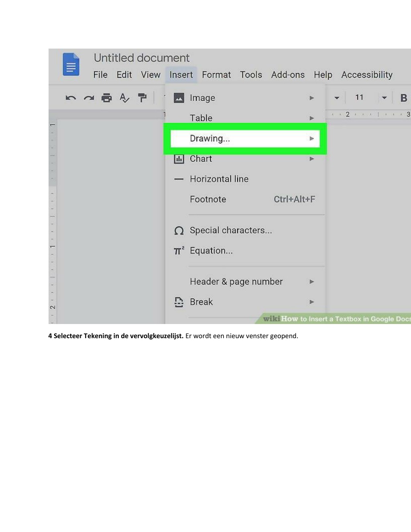The width and height of the screenshot is (411, 532).
Task: Open the File menu
Action: (x=100, y=75)
